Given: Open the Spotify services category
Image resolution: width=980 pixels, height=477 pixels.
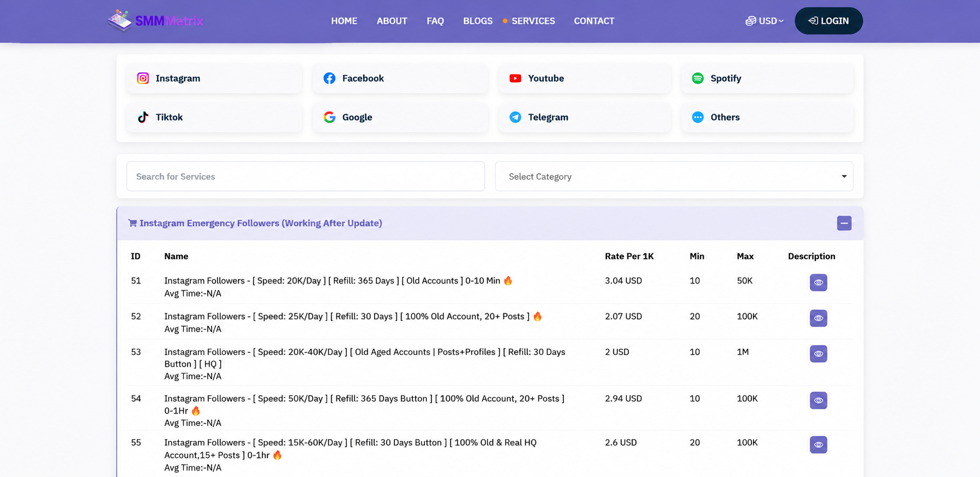Looking at the screenshot, I should pyautogui.click(x=767, y=79).
